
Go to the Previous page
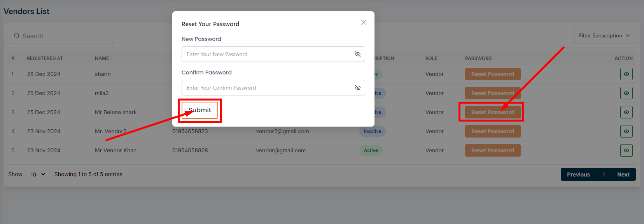tap(578, 175)
